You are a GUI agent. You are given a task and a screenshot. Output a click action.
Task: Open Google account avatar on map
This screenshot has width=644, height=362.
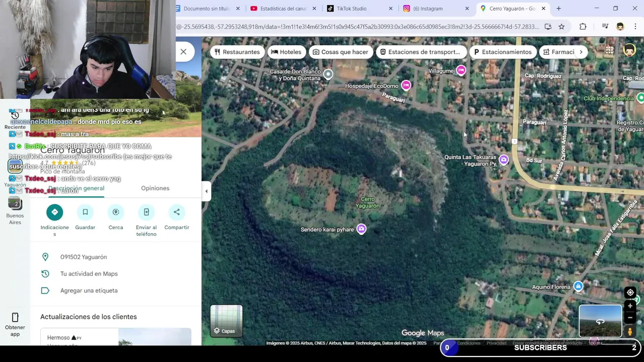pos(629,50)
